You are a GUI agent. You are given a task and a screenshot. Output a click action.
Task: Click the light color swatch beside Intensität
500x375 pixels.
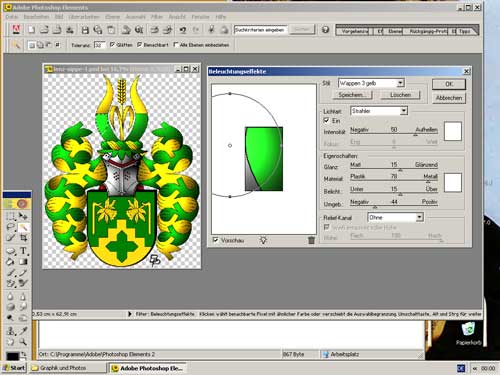tap(453, 131)
